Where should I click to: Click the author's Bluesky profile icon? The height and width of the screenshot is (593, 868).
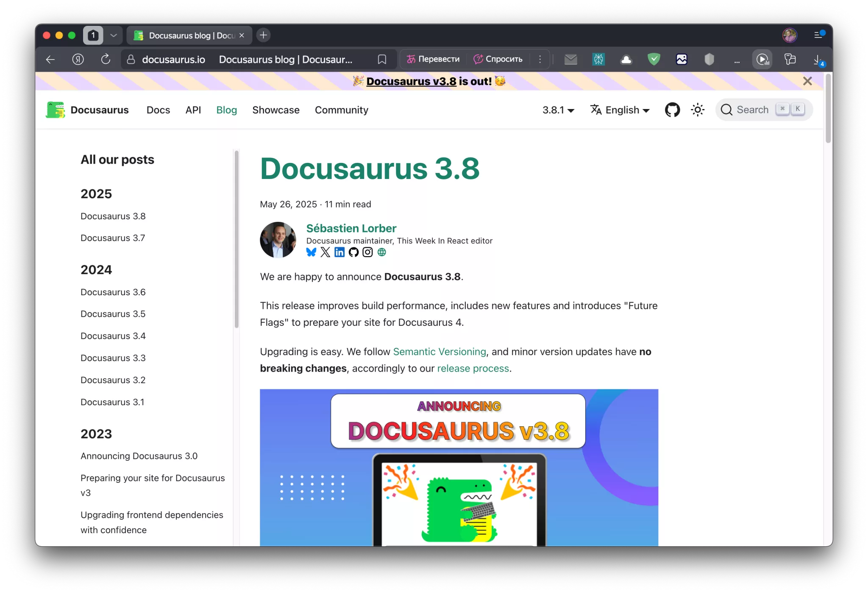(311, 252)
